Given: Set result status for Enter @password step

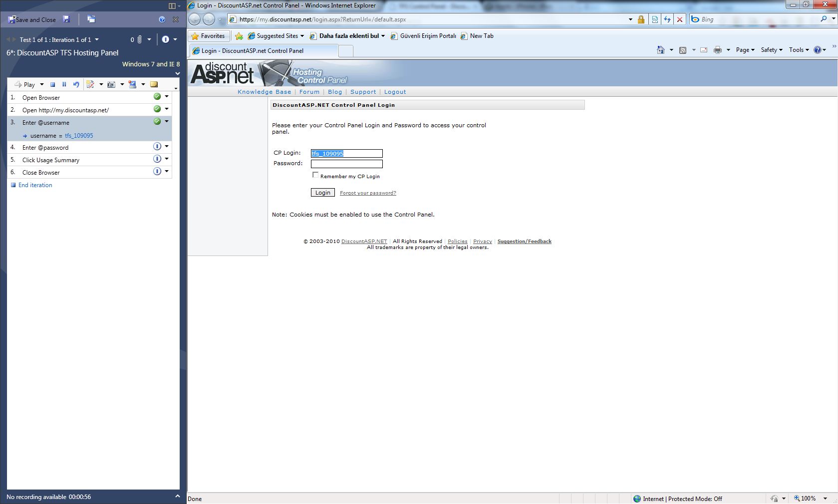Looking at the screenshot, I should [x=157, y=147].
